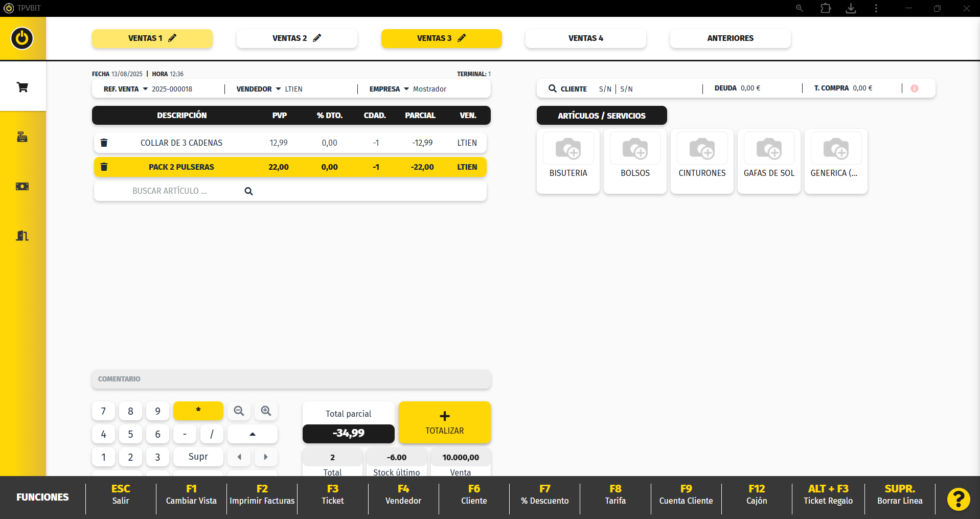980x519 pixels.
Task: Click the exit door sidebar icon
Action: pos(22,236)
